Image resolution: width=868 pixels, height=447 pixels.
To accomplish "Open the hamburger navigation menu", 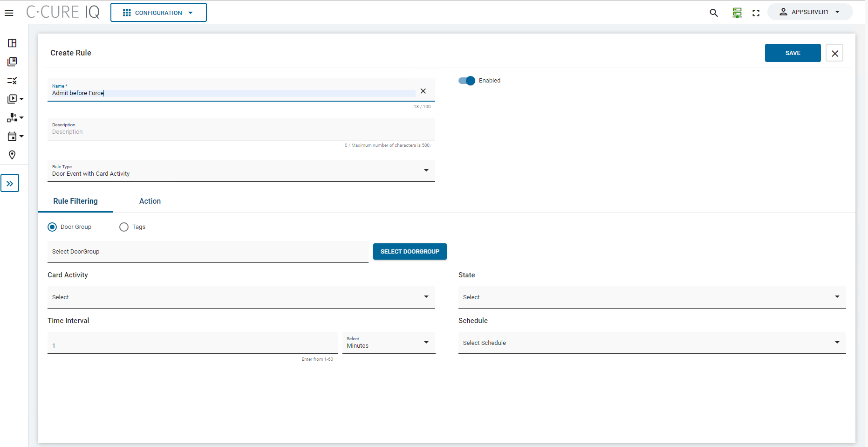I will click(x=9, y=13).
